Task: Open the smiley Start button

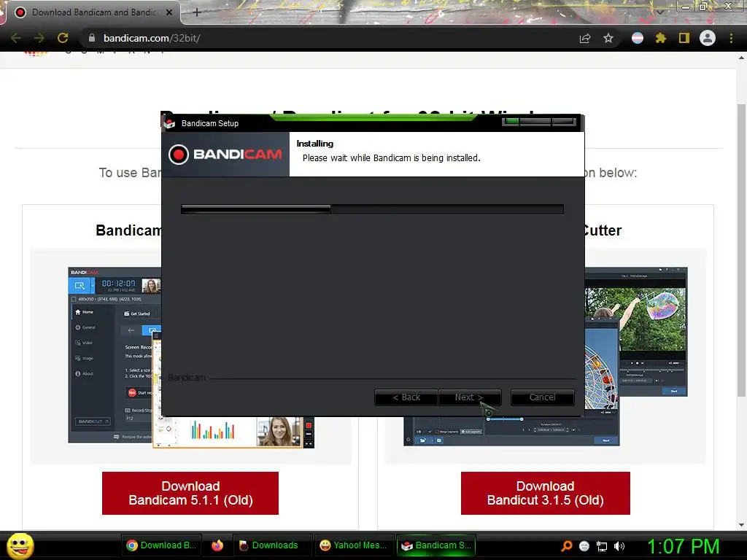Action: (20, 545)
